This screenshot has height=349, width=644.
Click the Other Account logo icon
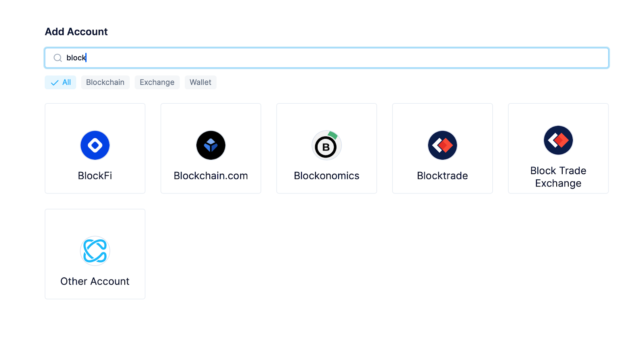click(x=95, y=251)
